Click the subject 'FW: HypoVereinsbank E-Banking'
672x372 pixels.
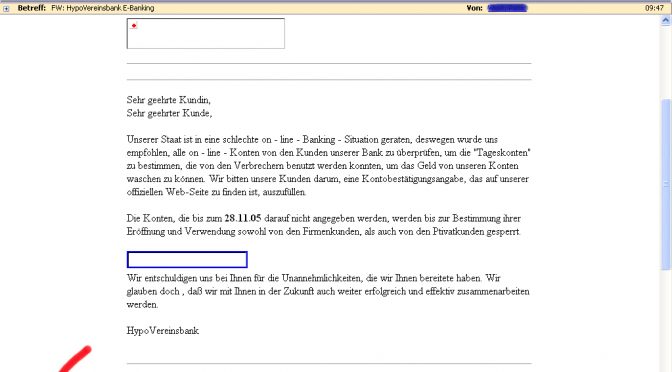102,8
